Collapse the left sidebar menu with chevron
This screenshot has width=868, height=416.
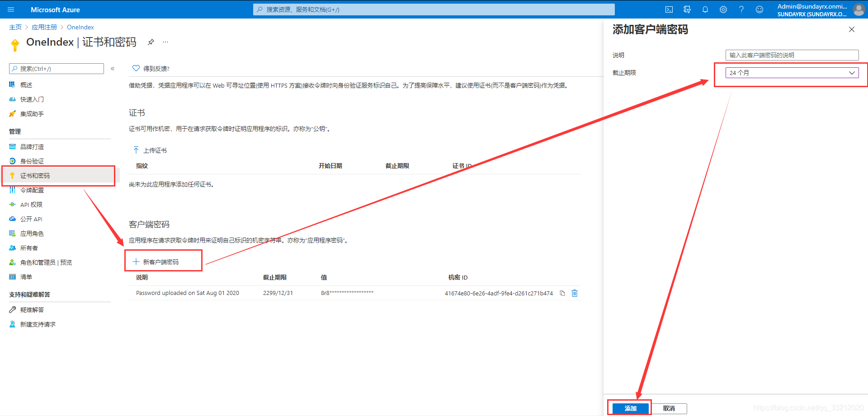113,69
